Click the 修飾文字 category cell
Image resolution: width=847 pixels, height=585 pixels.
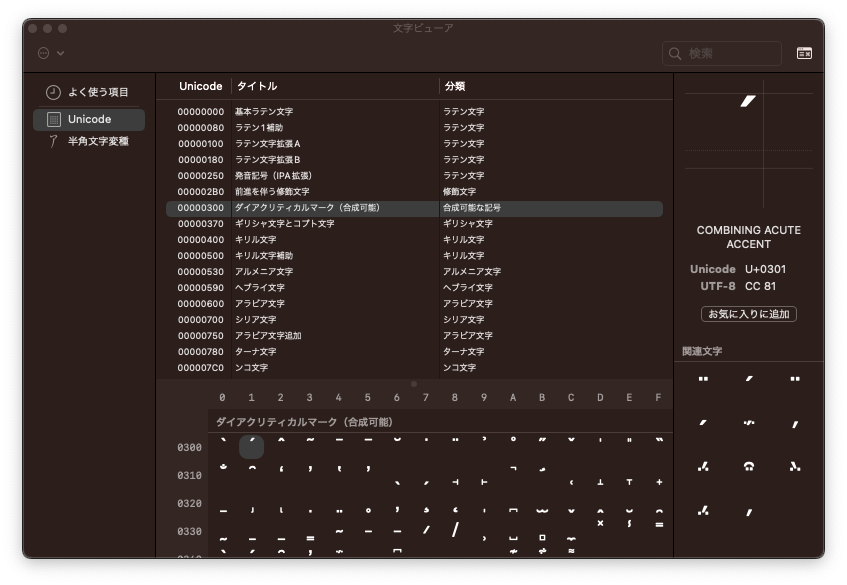click(459, 192)
